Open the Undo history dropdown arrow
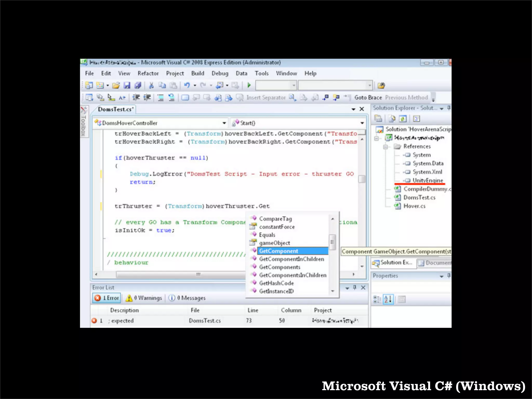This screenshot has height=399, width=532. point(195,85)
